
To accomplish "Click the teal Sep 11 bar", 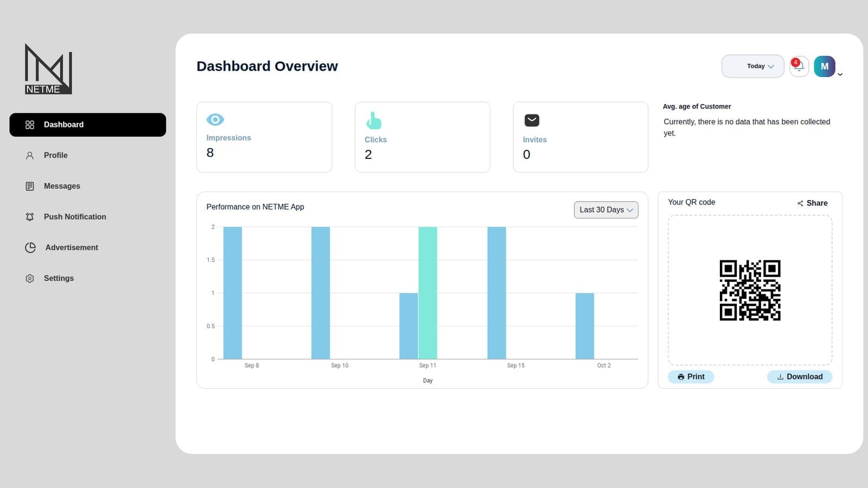I will pos(427,293).
